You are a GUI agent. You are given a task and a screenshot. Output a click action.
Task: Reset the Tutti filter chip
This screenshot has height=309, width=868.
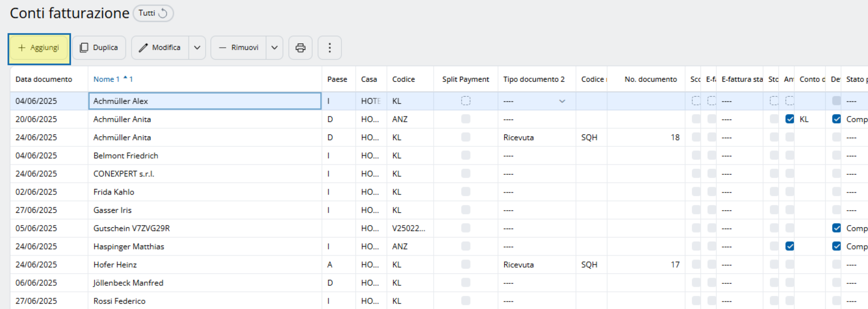tap(163, 13)
